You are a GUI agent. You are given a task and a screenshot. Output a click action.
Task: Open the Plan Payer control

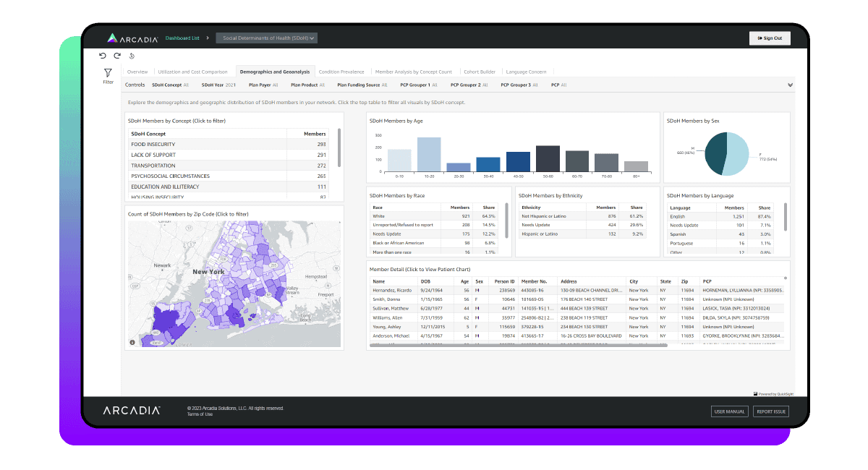[263, 85]
